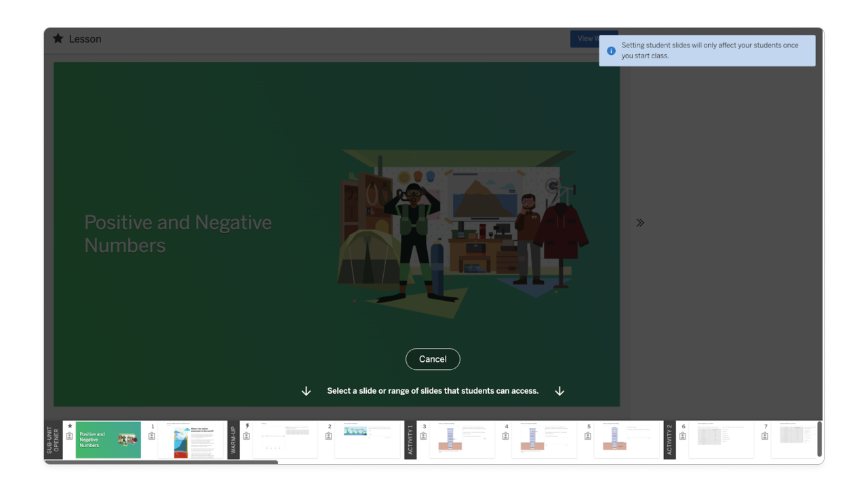
Task: Click the star icon on slide 1 thumbnail
Action: tap(69, 426)
